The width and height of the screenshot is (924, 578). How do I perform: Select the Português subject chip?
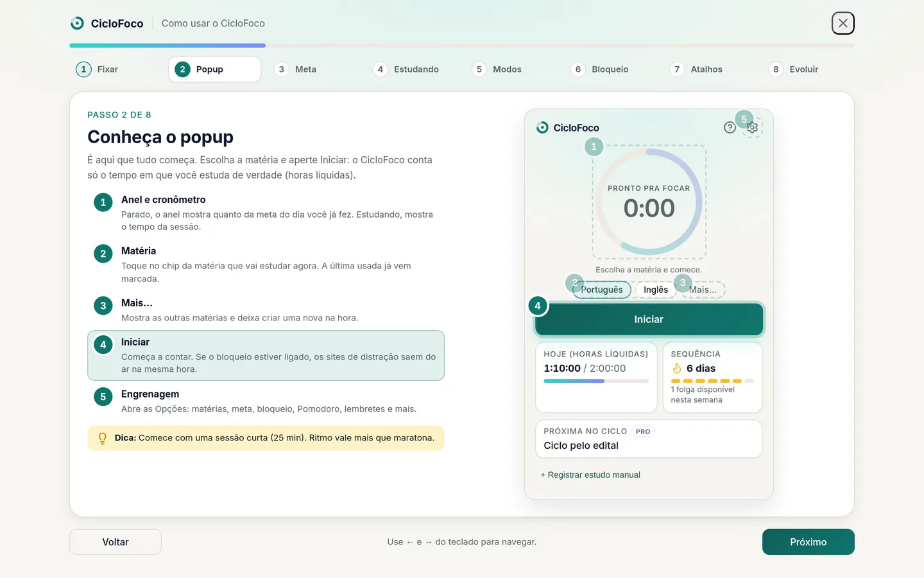click(602, 290)
